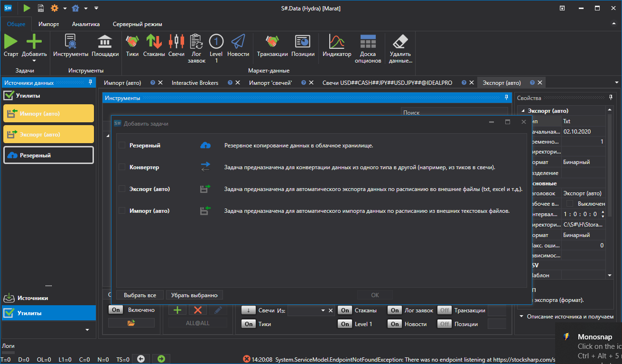Check the Экспорт (авто) task checkbox in dialog
The image size is (622, 364).
[x=122, y=189]
